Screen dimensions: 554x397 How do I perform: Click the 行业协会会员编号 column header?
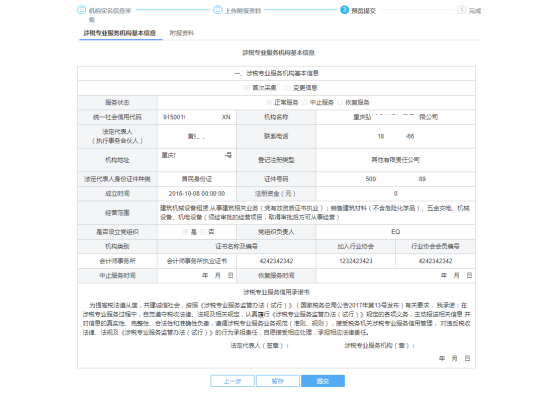tap(435, 246)
